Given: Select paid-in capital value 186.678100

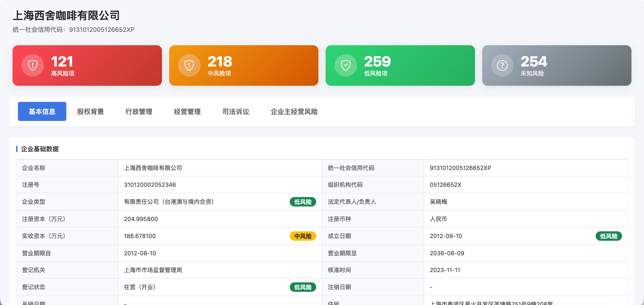Looking at the screenshot, I should point(140,236).
